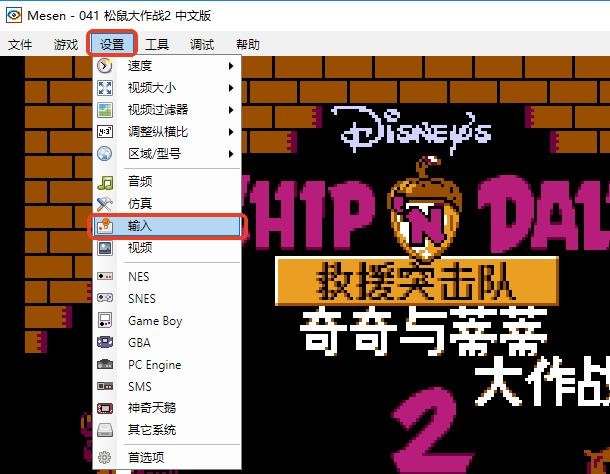Click the Mesen eye app icon

pos(14,15)
